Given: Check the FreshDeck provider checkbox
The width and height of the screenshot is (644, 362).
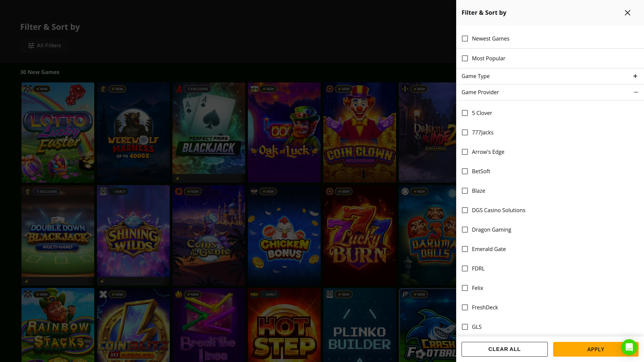Looking at the screenshot, I should pyautogui.click(x=465, y=307).
